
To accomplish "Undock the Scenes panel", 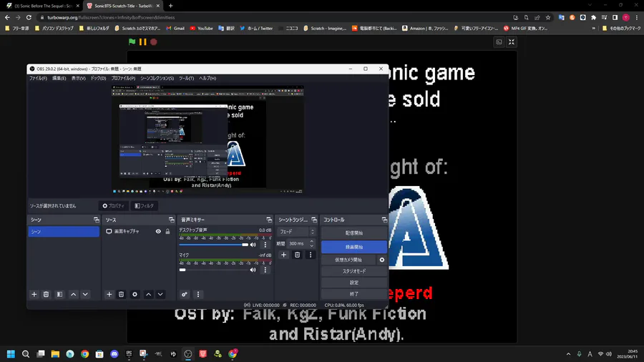I will click(x=96, y=220).
